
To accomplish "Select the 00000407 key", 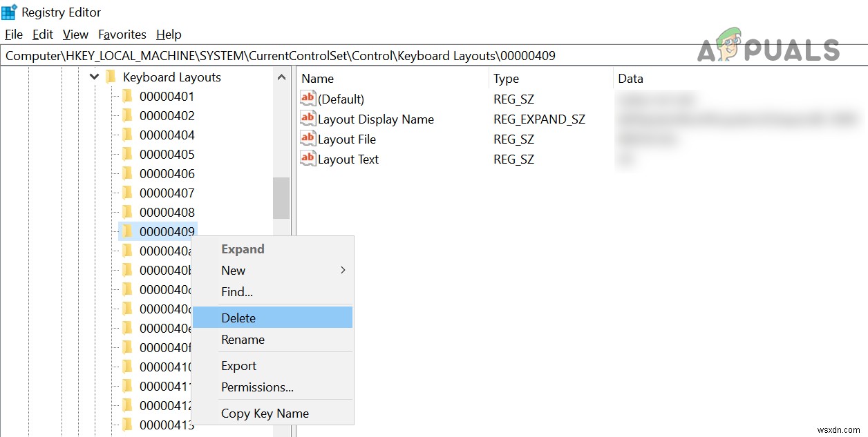I will pyautogui.click(x=167, y=193).
